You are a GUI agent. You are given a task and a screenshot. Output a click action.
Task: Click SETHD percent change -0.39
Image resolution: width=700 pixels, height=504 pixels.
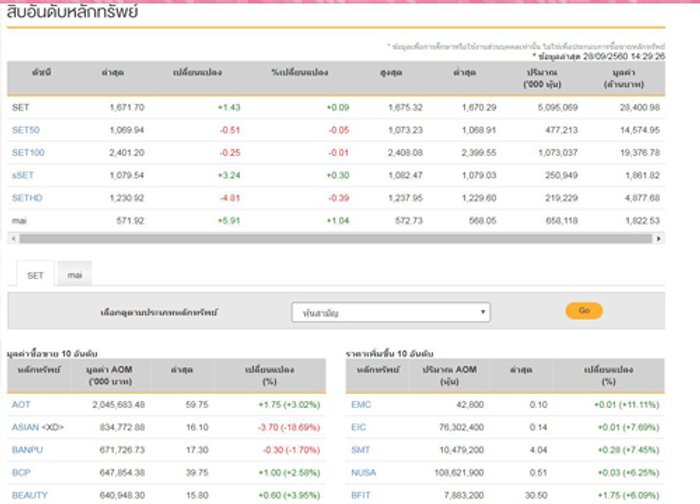(x=339, y=198)
